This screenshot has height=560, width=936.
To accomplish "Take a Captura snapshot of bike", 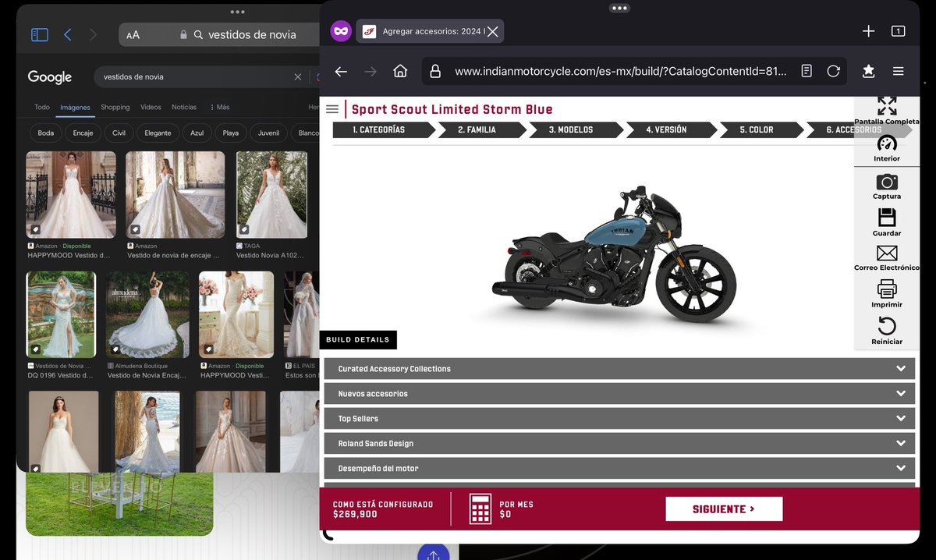I will [x=887, y=186].
